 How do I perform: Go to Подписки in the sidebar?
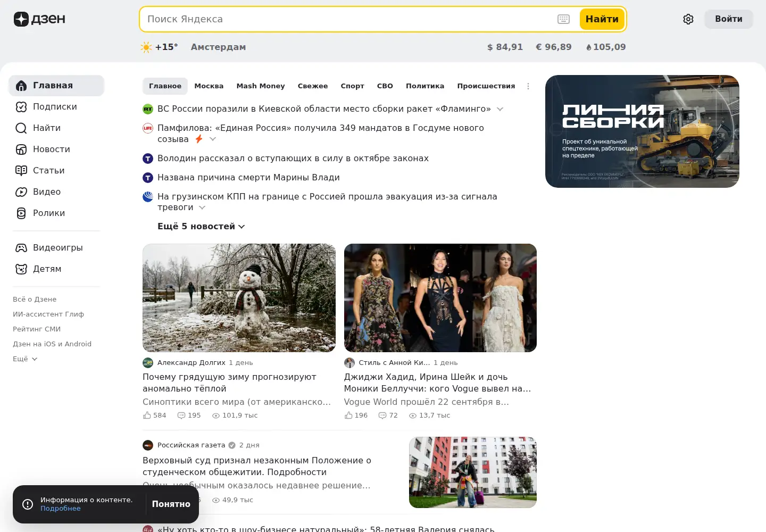56,107
